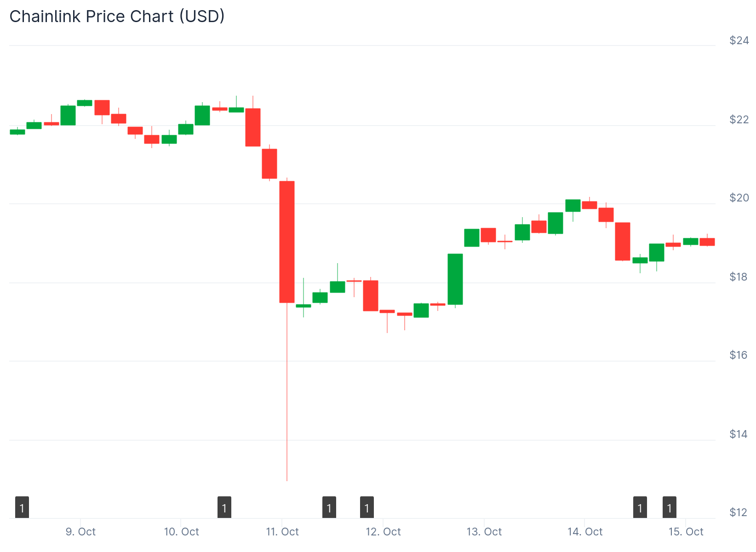Click the huge red crash candle at 11 Oct
This screenshot has width=756, height=552.
[287, 242]
